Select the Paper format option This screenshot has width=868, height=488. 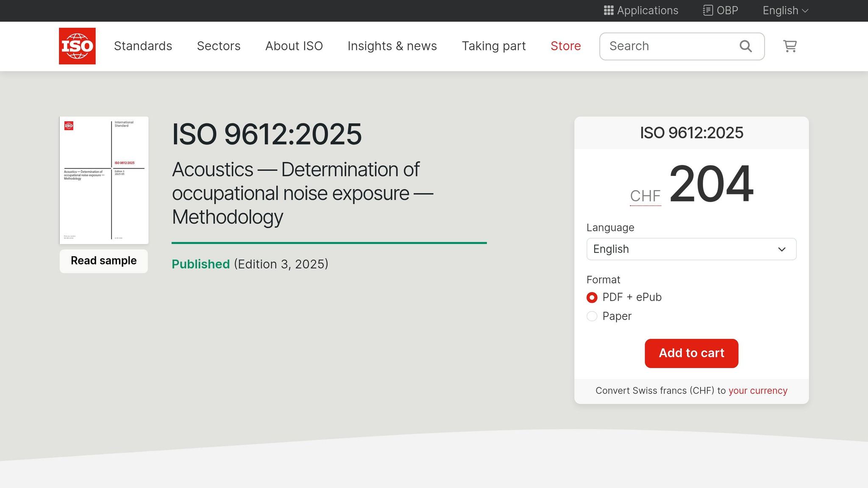click(x=592, y=316)
